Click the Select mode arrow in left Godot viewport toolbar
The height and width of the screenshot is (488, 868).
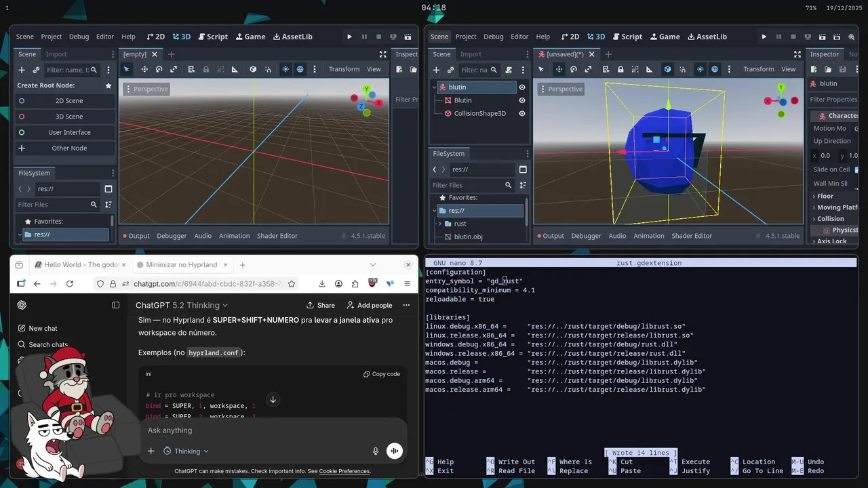126,69
